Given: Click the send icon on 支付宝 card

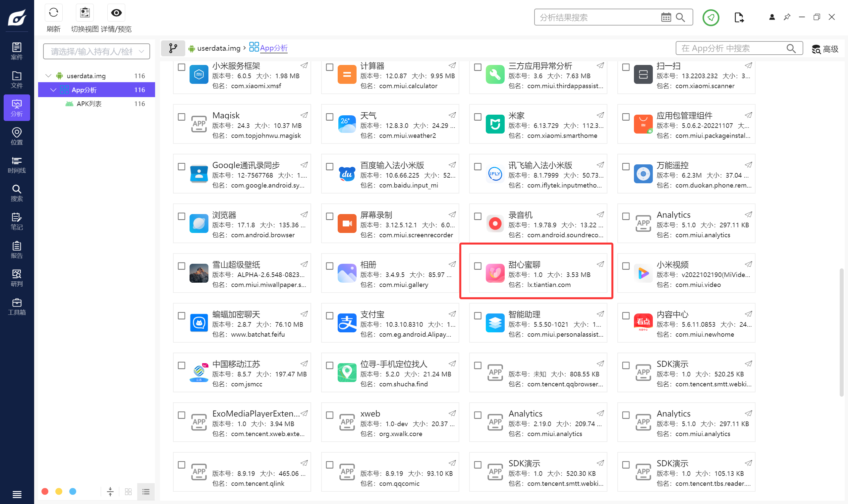Looking at the screenshot, I should [x=452, y=314].
